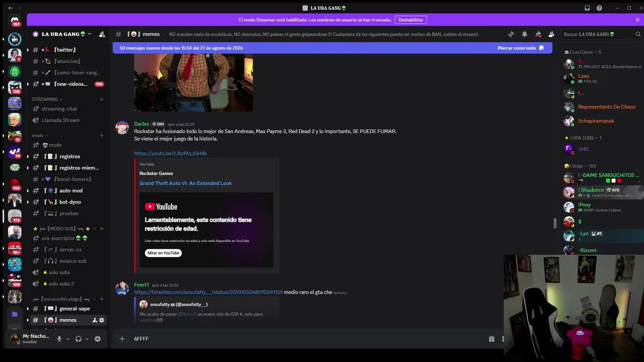
Task: Open headphones output options arrow
Action: pos(87,339)
